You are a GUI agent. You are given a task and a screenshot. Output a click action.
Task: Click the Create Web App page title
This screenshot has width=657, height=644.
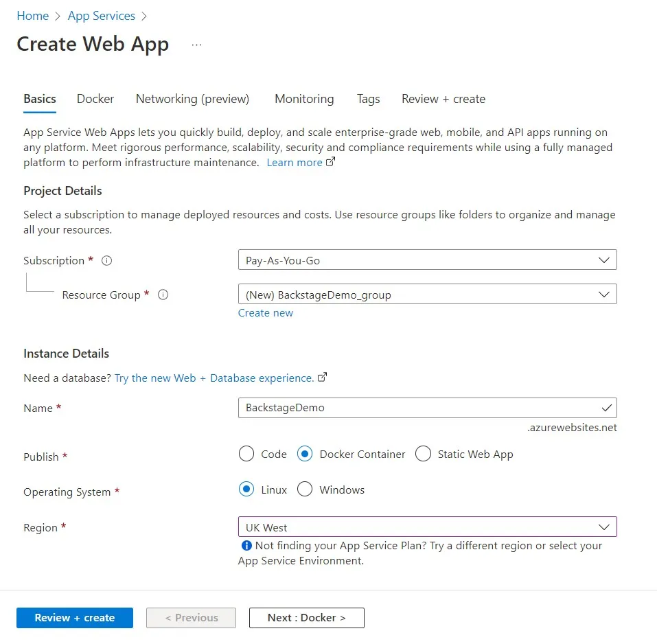93,45
